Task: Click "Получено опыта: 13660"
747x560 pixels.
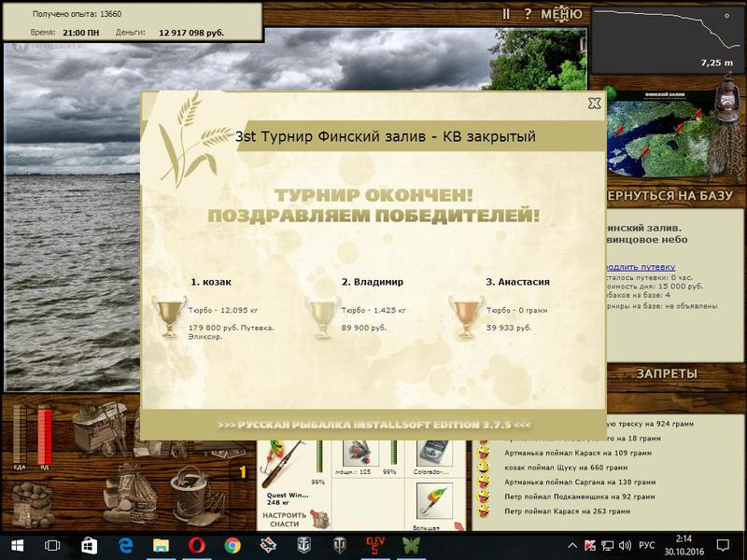Action: click(x=77, y=14)
